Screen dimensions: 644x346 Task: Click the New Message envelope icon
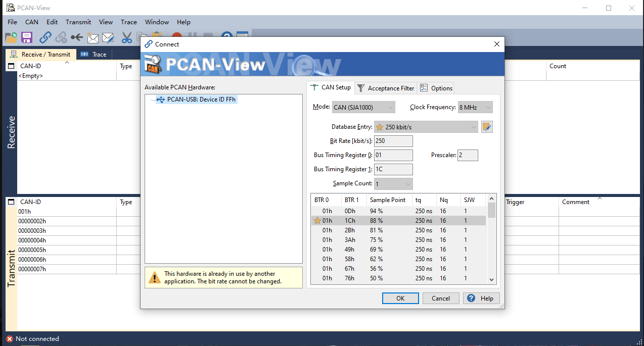[x=93, y=37]
